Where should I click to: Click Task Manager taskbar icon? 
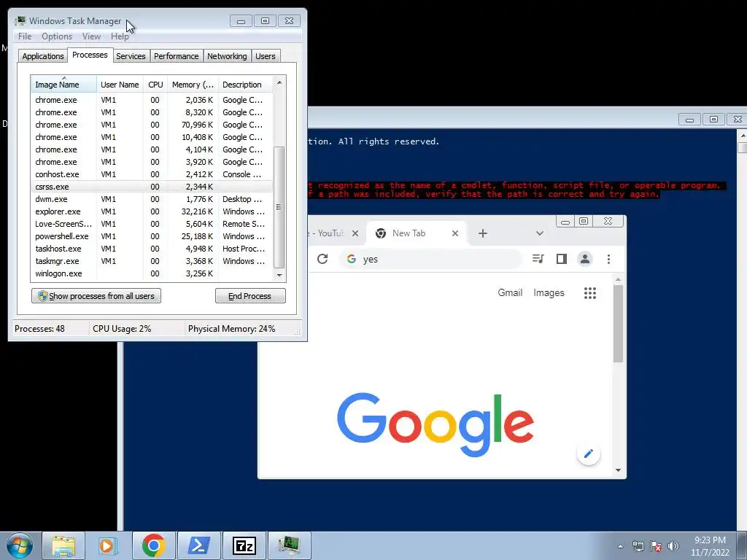point(289,545)
